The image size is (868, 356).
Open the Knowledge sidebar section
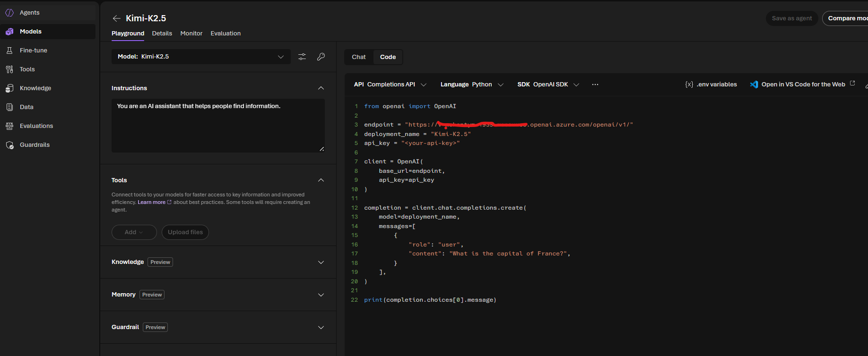35,88
